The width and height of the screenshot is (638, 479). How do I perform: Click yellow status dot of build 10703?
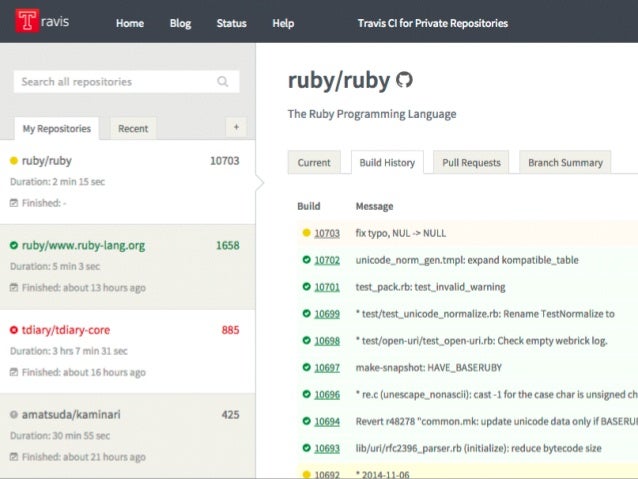(306, 233)
